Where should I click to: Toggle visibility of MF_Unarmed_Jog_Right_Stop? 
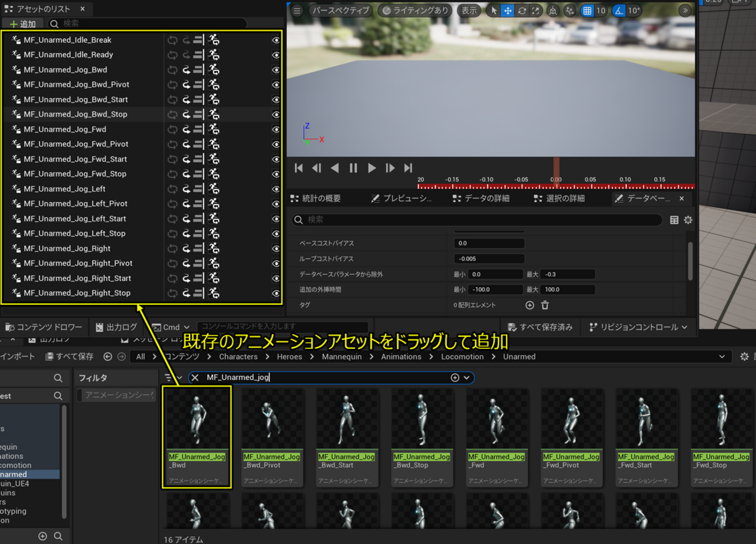click(276, 294)
